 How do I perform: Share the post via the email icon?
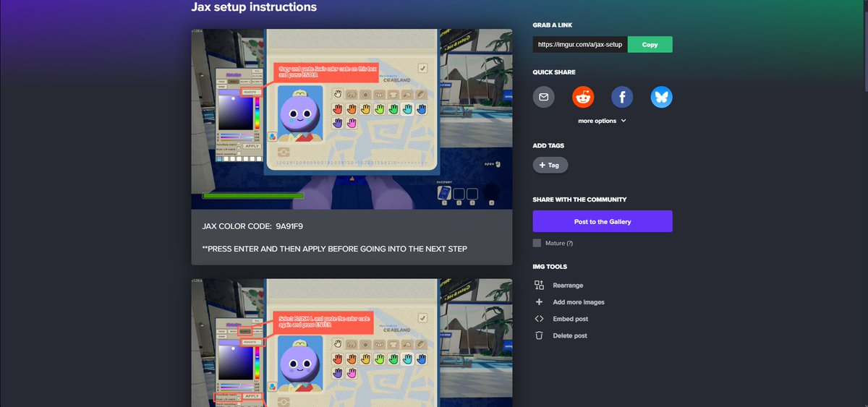544,97
